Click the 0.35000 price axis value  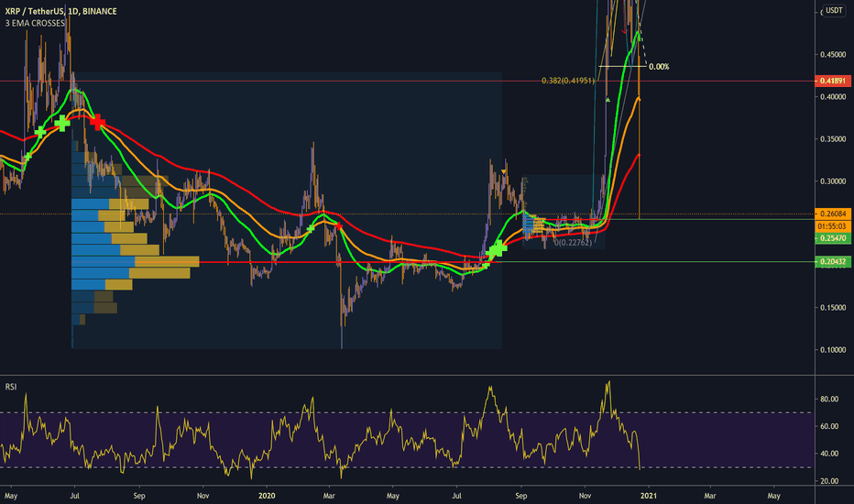(833, 139)
